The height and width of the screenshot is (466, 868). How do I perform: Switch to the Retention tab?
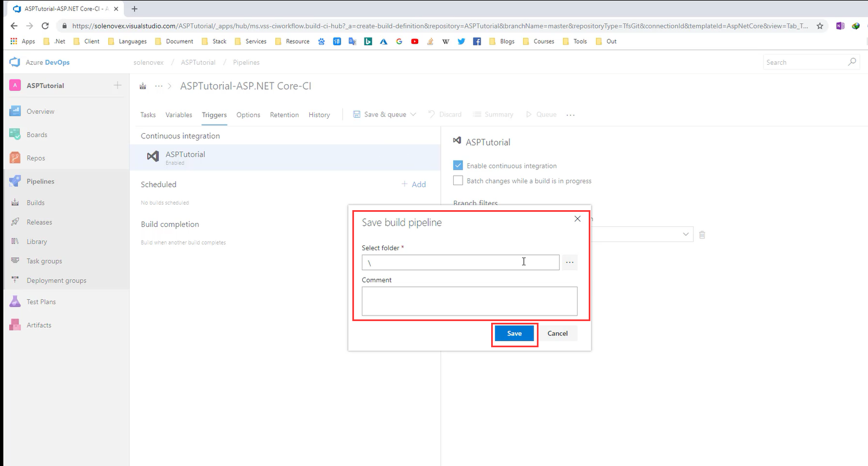[x=284, y=115]
